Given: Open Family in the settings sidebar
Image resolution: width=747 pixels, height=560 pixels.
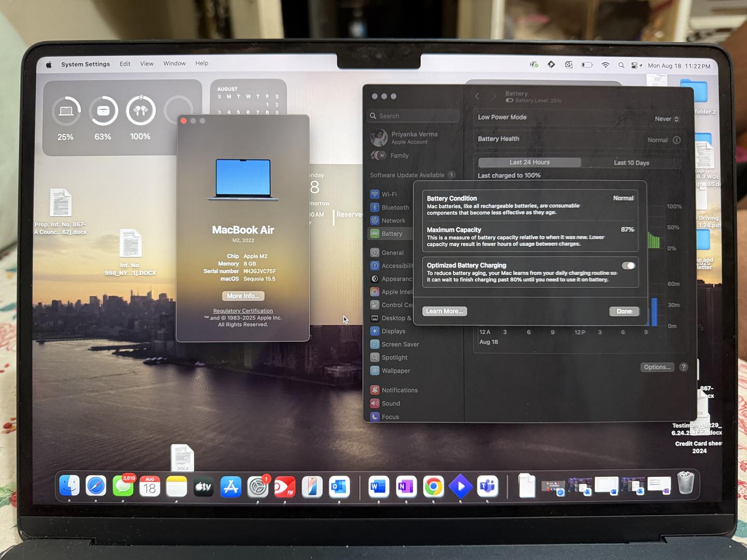Looking at the screenshot, I should click(390, 156).
